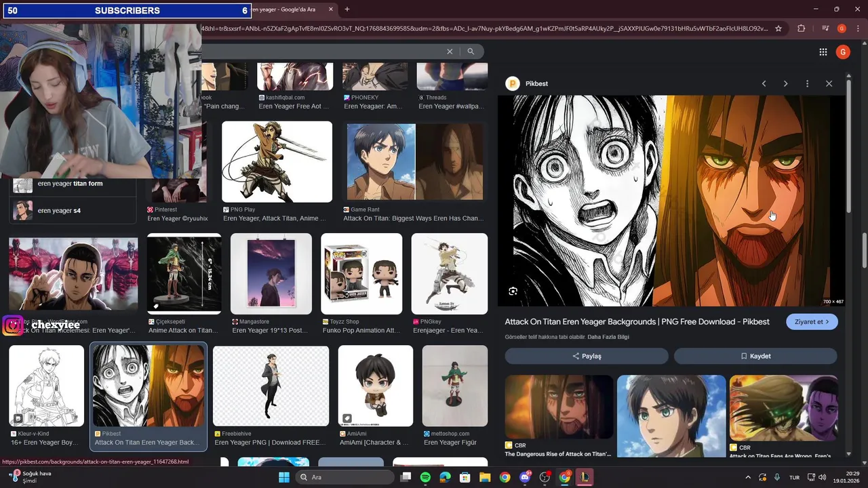This screenshot has height=488, width=868.
Task: Open Spotify from the taskbar
Action: click(425, 477)
